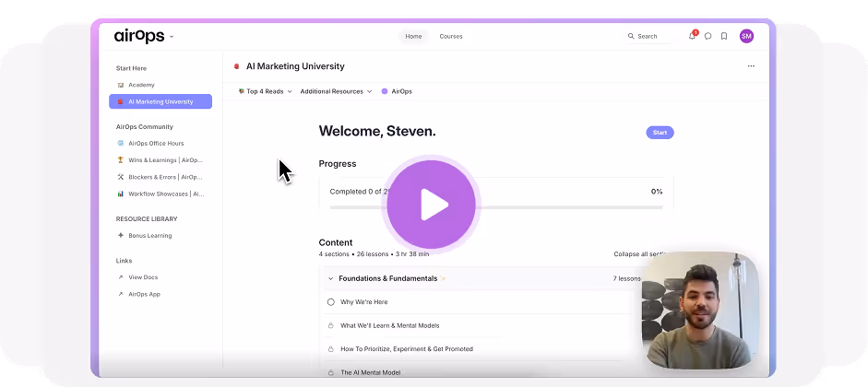This screenshot has height=387, width=868.
Task: Click the Foundations & Fundamentals section title
Action: click(x=388, y=278)
